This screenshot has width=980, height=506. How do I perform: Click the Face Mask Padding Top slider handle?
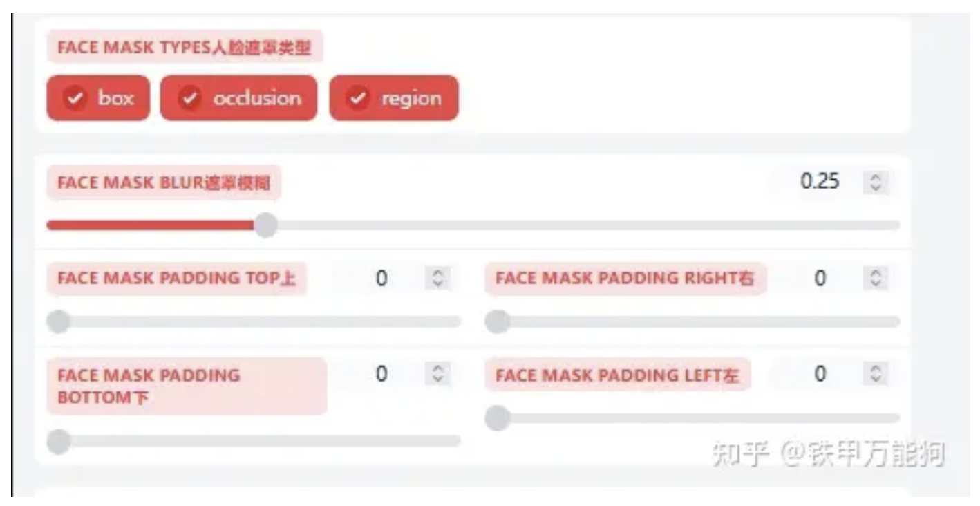58,321
